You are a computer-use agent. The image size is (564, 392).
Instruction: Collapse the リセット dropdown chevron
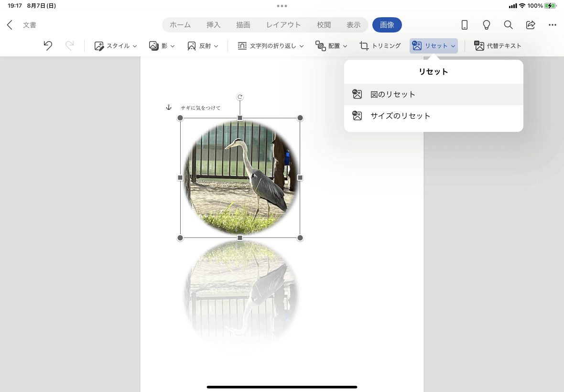[453, 46]
